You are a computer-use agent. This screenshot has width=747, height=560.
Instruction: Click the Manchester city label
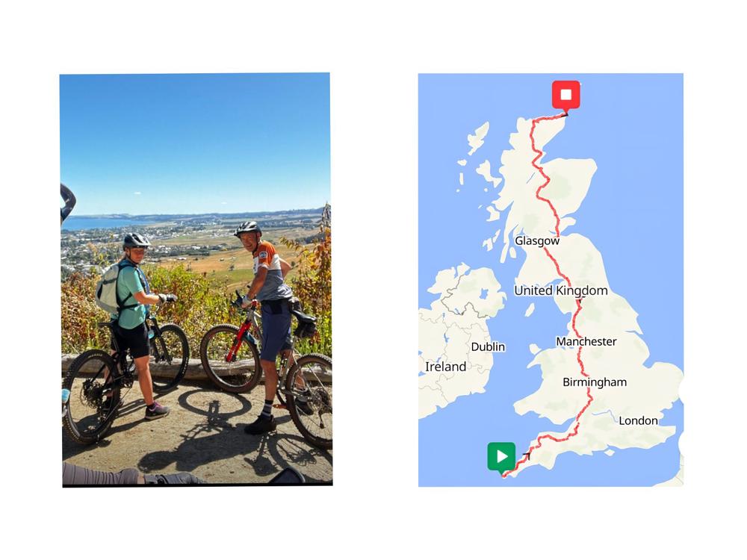[586, 341]
